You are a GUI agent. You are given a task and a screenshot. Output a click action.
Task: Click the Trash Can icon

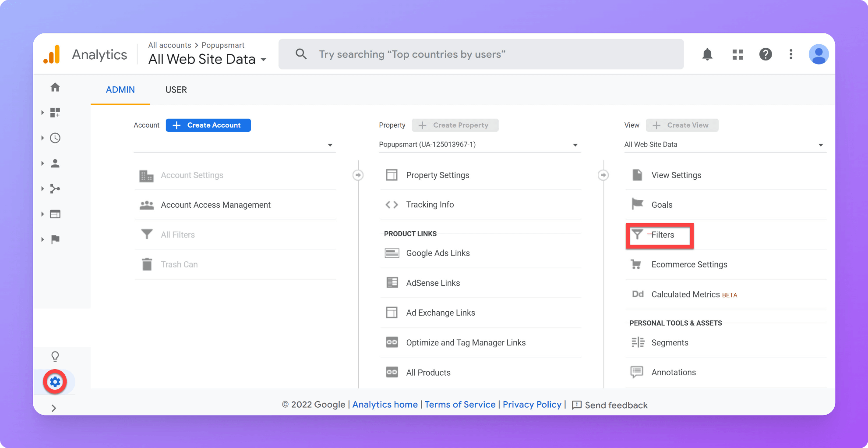[x=147, y=264]
